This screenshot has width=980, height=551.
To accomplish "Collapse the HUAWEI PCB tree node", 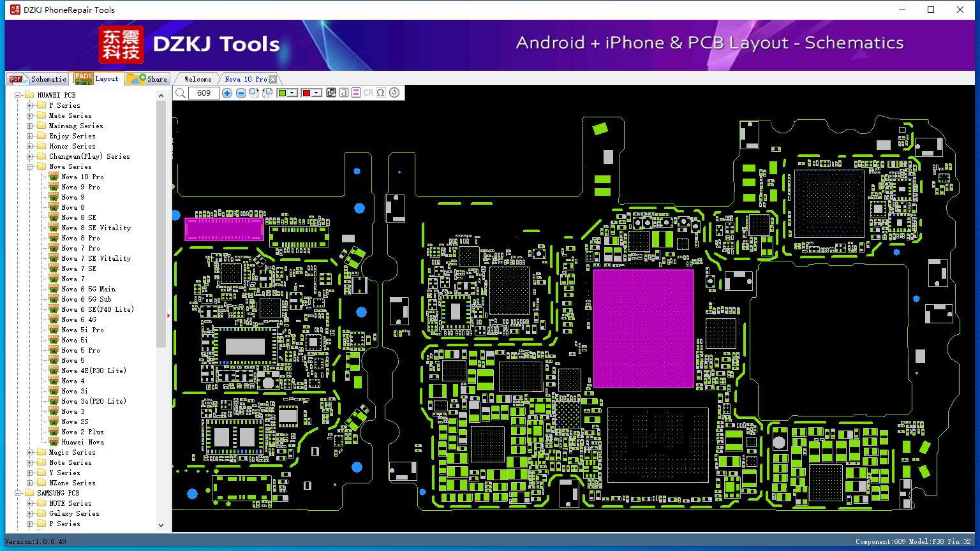I will point(18,95).
